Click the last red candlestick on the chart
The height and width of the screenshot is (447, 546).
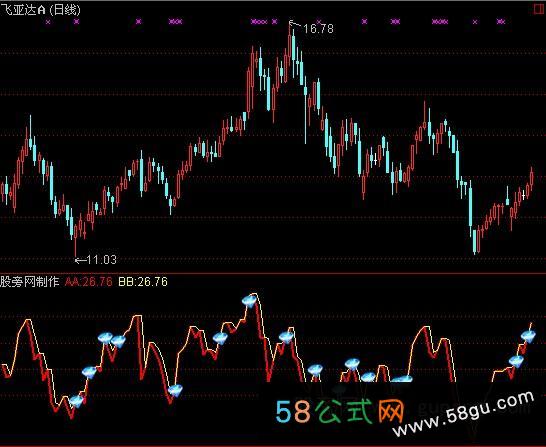coord(532,178)
